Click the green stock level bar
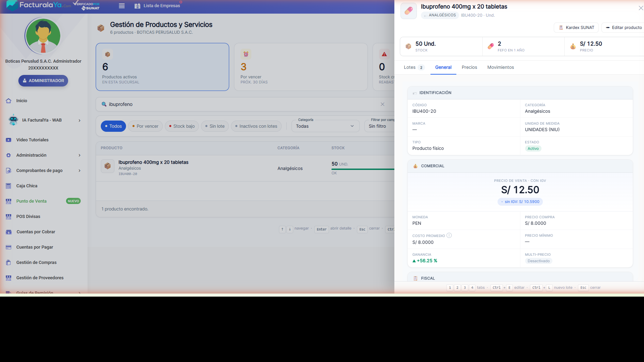Viewport: 644px width, 362px height. tap(363, 169)
